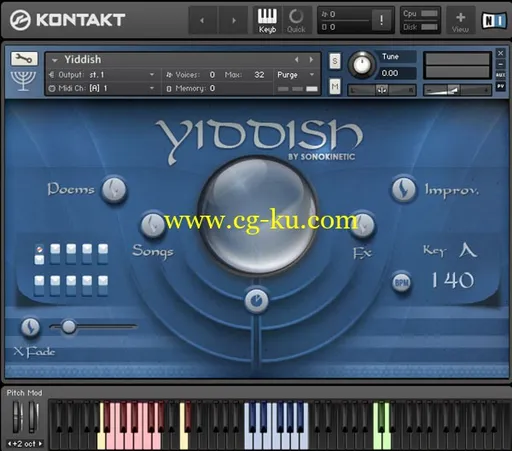Toggle the Keyb on-screen keyboard button
The width and height of the screenshot is (512, 451).
tap(267, 20)
